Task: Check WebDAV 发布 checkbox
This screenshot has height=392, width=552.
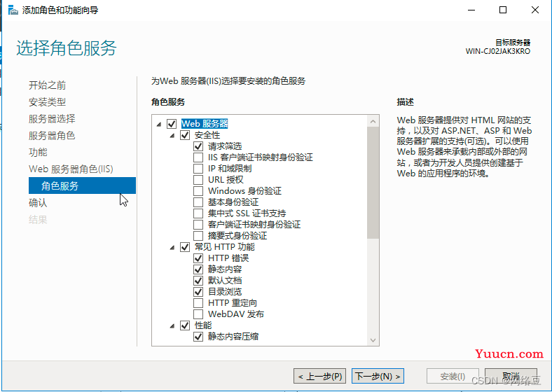Action: click(x=198, y=314)
